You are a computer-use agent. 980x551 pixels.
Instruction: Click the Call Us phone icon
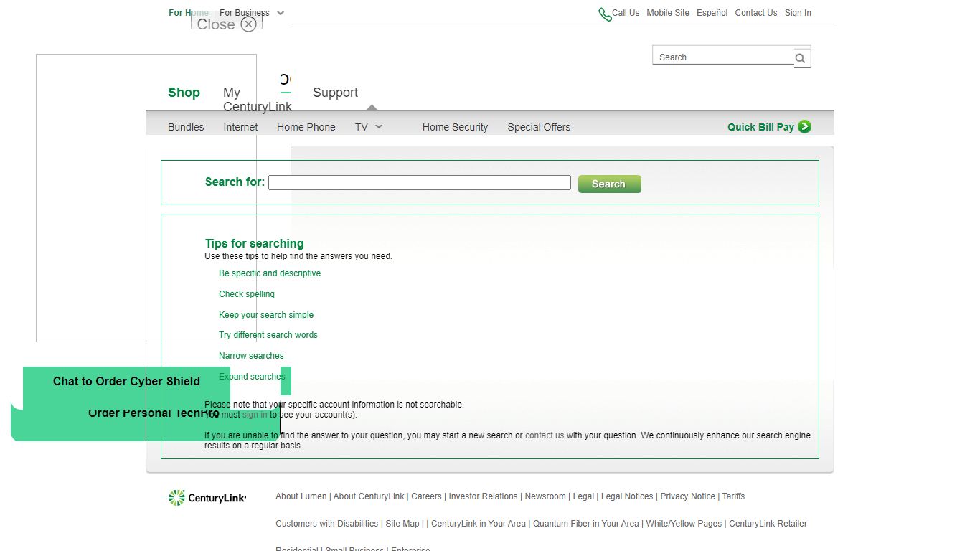[605, 14]
